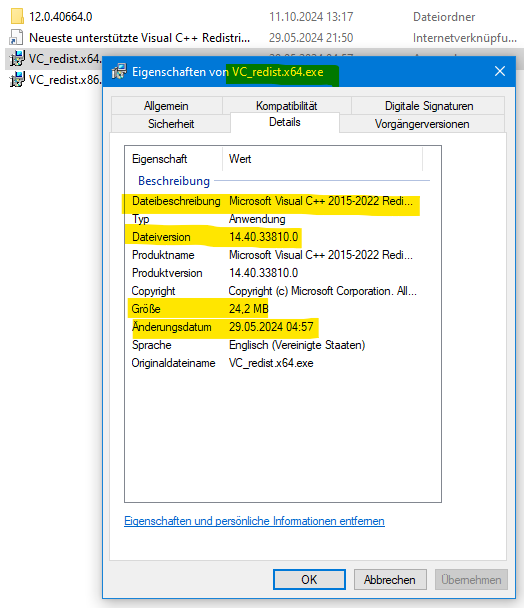Click the Übernehmen button
Screen dimensions: 524x608
[471, 579]
